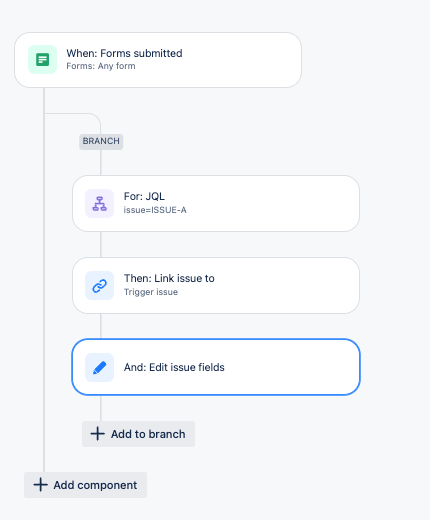
Task: Click the "Then: Link issue to" title text
Action: tap(169, 278)
